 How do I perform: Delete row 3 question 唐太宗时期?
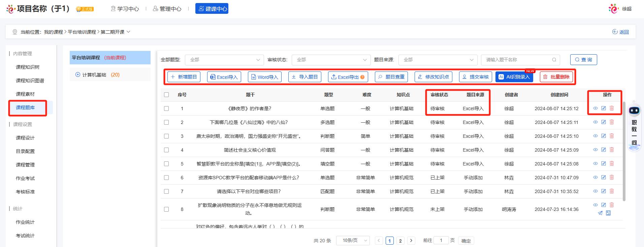(x=612, y=136)
